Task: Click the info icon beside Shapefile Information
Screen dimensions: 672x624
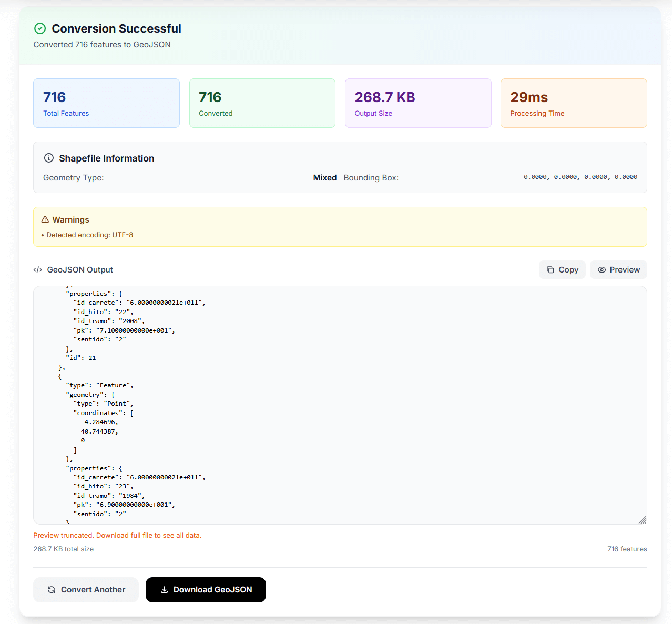Action: click(48, 157)
